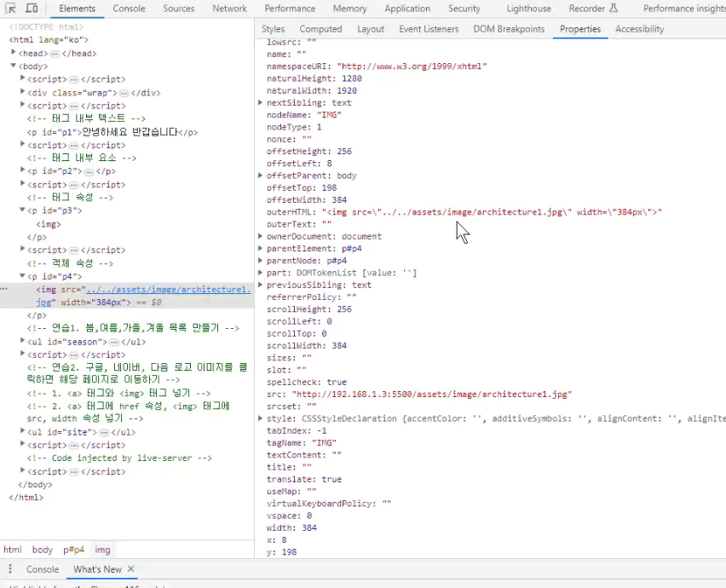Open the Event Listeners pane

pos(429,29)
